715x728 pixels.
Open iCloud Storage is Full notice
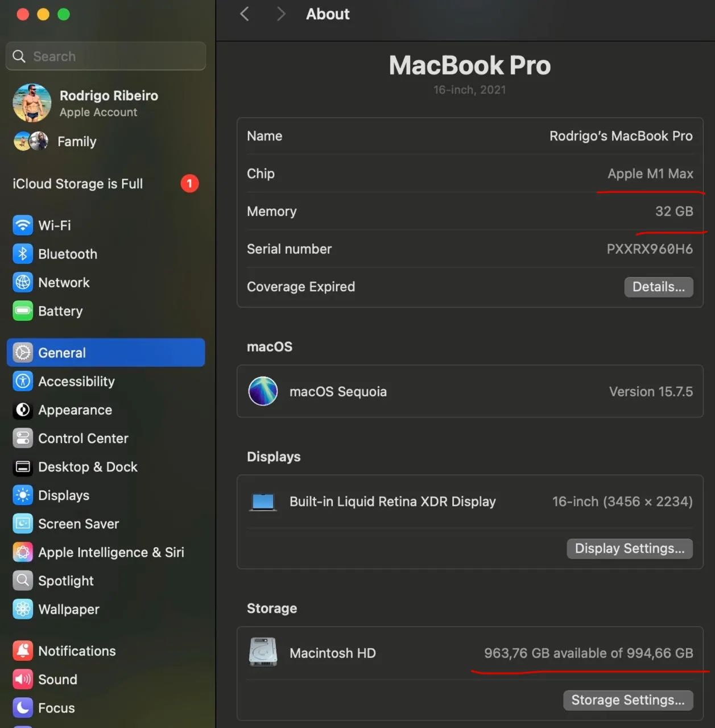(x=106, y=184)
